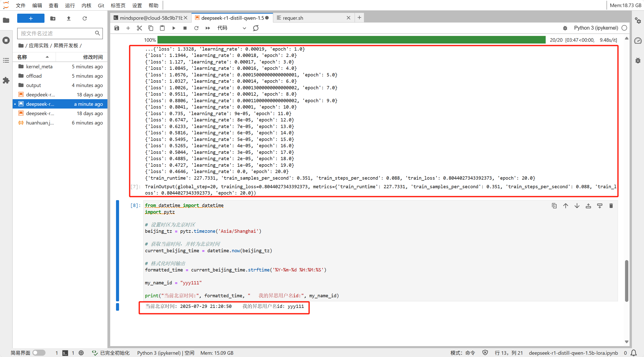Image resolution: width=644 pixels, height=357 pixels.
Task: Click the notebook vertical scrollbar thumb
Action: (626, 281)
